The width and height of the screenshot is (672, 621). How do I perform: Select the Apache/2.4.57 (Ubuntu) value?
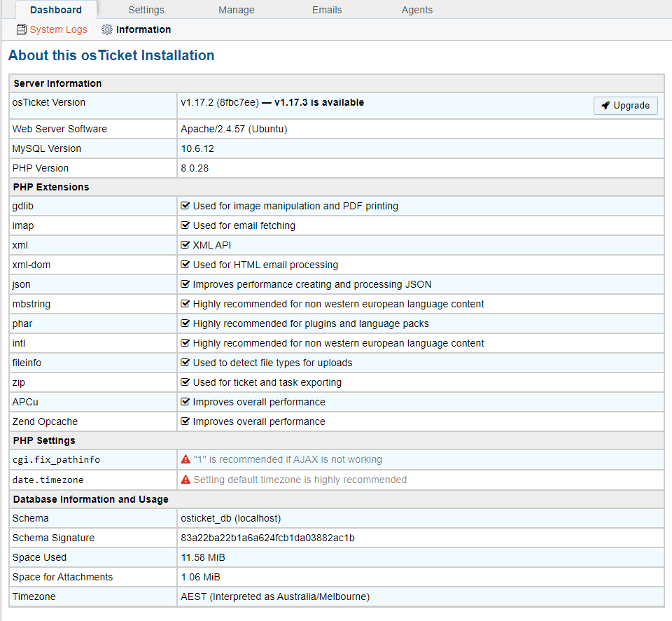234,129
